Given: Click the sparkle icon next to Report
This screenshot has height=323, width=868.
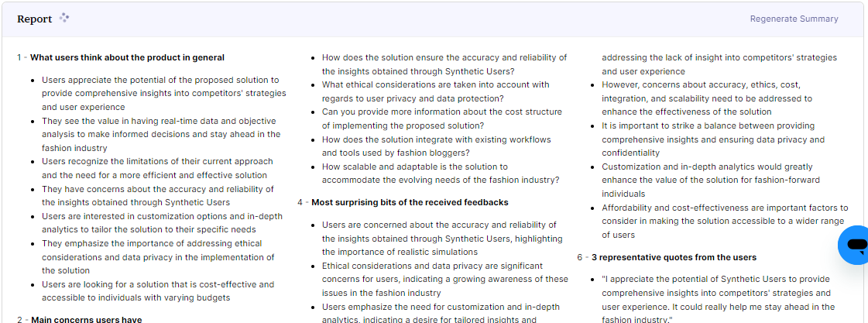Looking at the screenshot, I should tap(64, 18).
